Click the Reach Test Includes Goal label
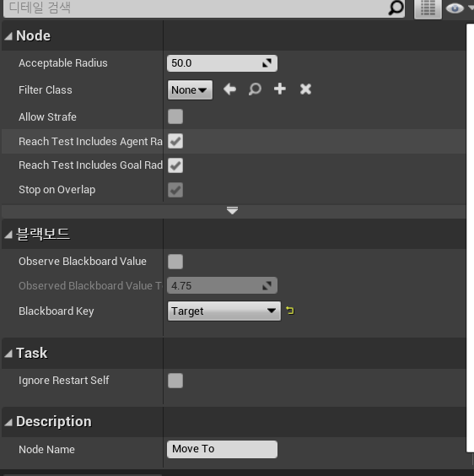 point(90,165)
